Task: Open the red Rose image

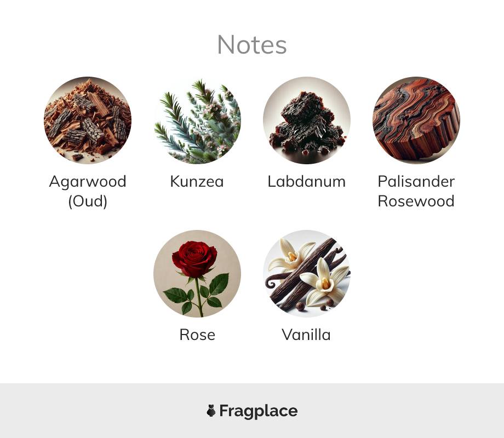Action: tap(197, 273)
